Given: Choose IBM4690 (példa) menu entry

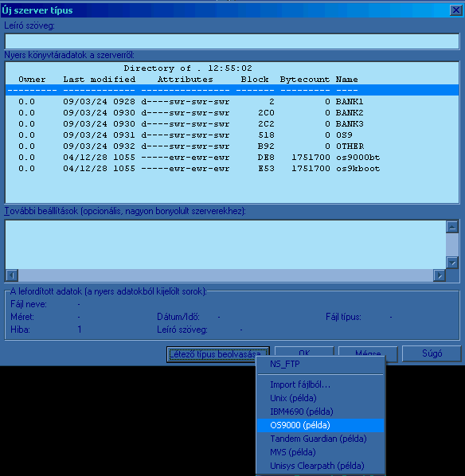Looking at the screenshot, I should coord(320,412).
